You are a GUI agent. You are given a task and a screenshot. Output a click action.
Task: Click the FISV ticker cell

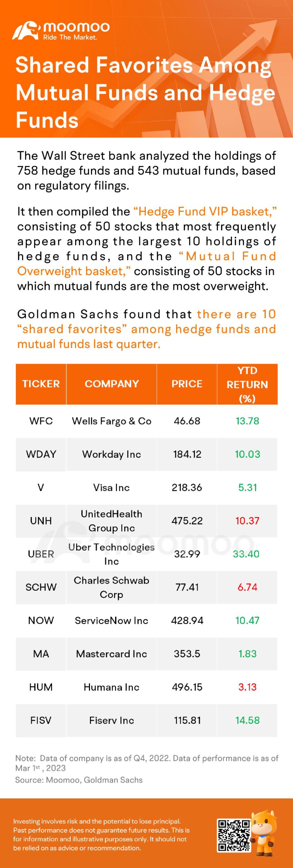click(41, 720)
